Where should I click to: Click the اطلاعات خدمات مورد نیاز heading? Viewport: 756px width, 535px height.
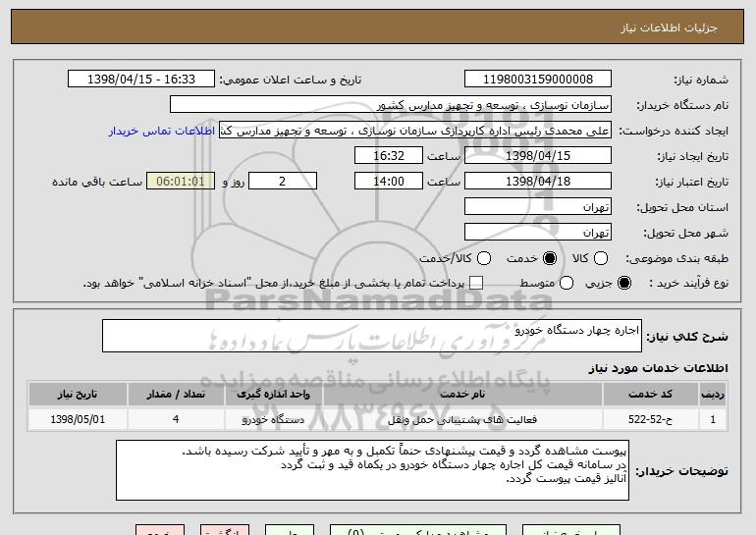click(x=658, y=368)
